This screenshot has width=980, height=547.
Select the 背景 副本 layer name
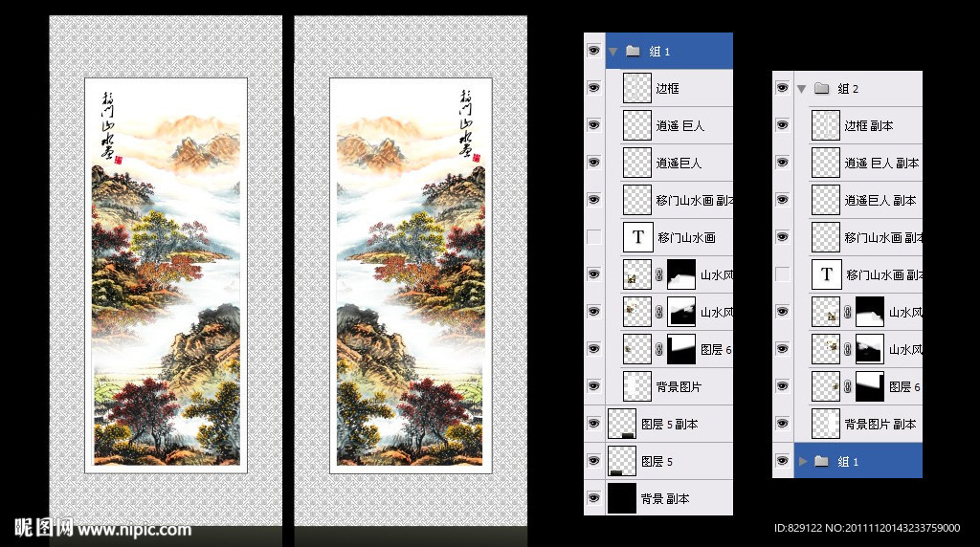point(665,498)
